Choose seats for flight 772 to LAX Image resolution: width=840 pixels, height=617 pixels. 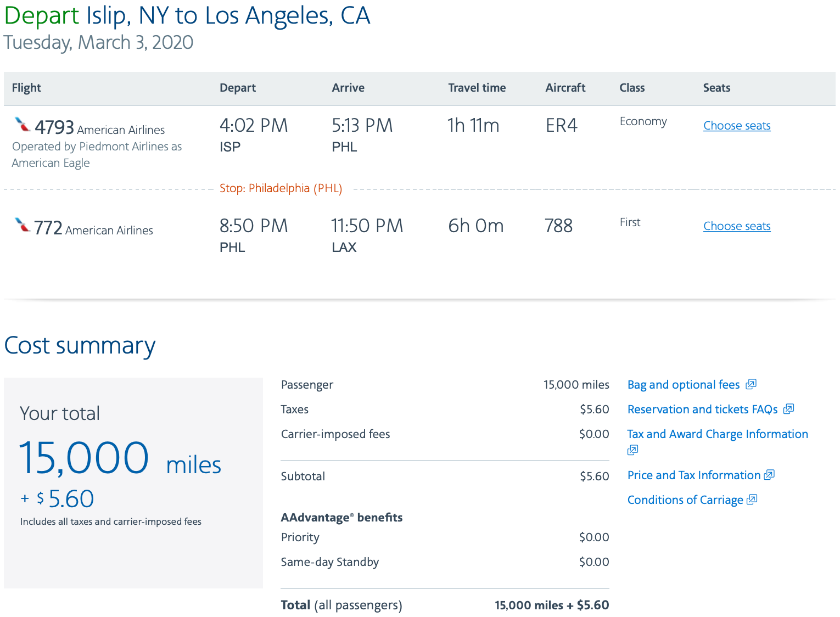[x=737, y=226]
